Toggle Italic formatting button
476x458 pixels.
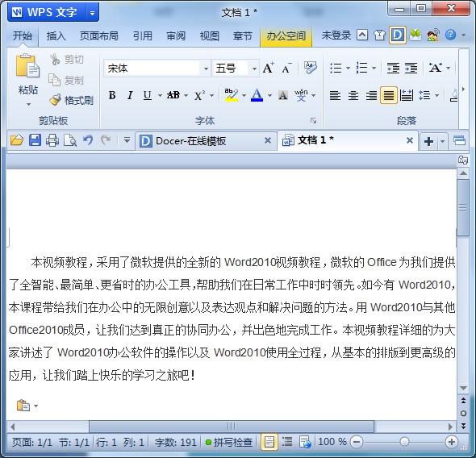[130, 95]
